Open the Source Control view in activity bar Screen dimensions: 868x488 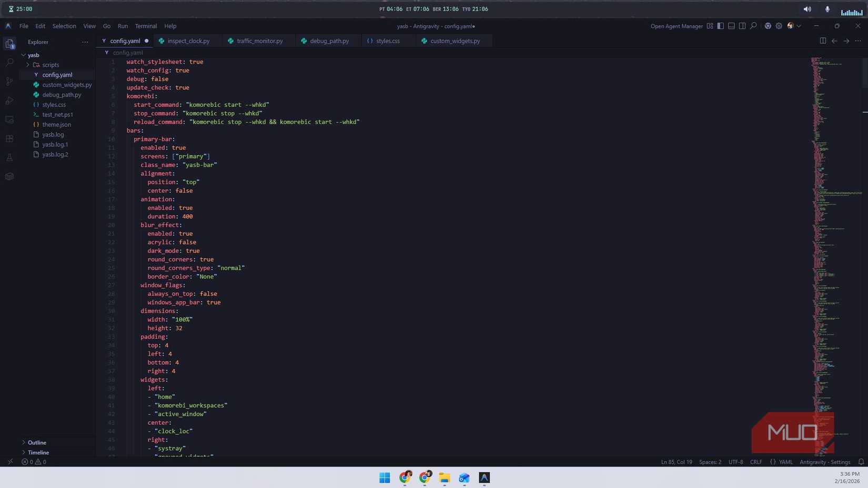tap(9, 82)
